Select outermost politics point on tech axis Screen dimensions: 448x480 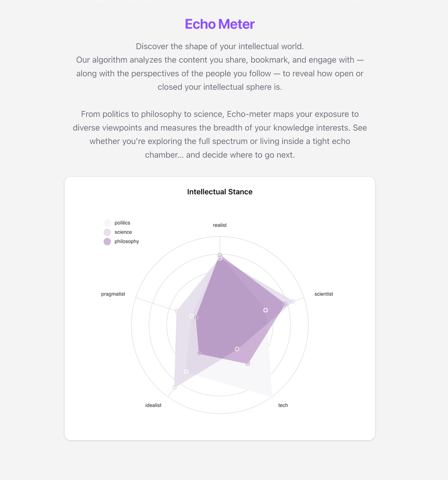coord(272,397)
